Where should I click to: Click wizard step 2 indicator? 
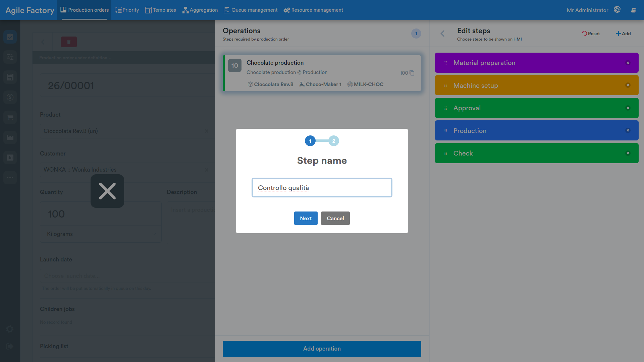pos(334,141)
